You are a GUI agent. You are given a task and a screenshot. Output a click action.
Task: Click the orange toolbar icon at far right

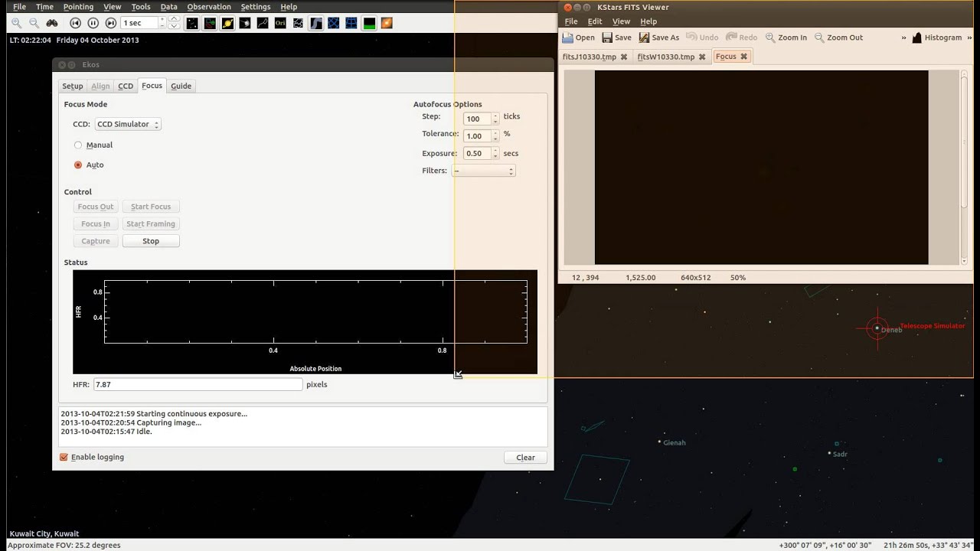[387, 23]
